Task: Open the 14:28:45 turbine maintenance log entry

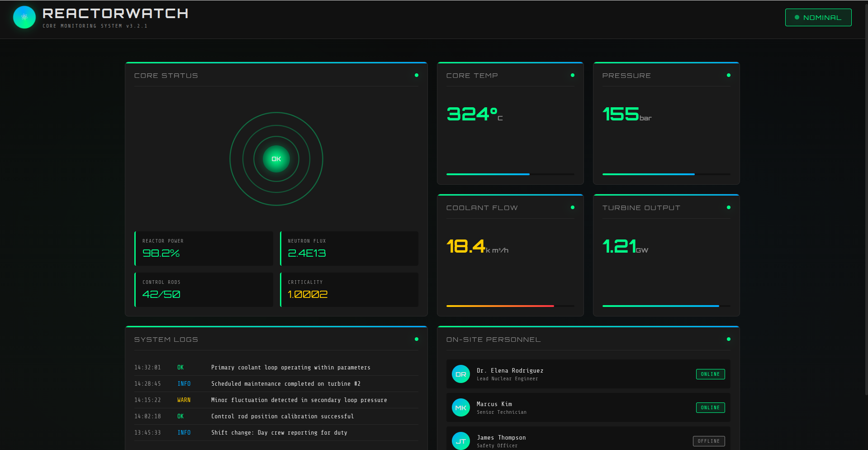Action: (276, 384)
